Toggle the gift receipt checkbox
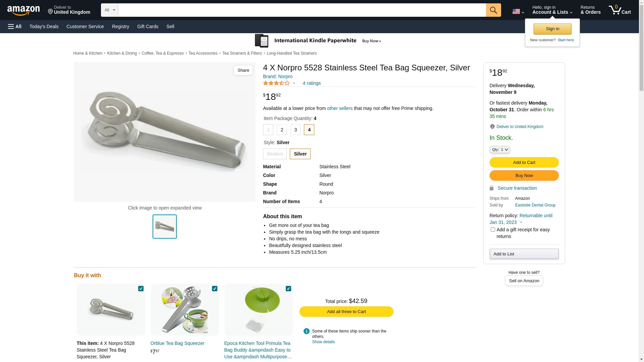The image size is (644, 362). tap(493, 230)
